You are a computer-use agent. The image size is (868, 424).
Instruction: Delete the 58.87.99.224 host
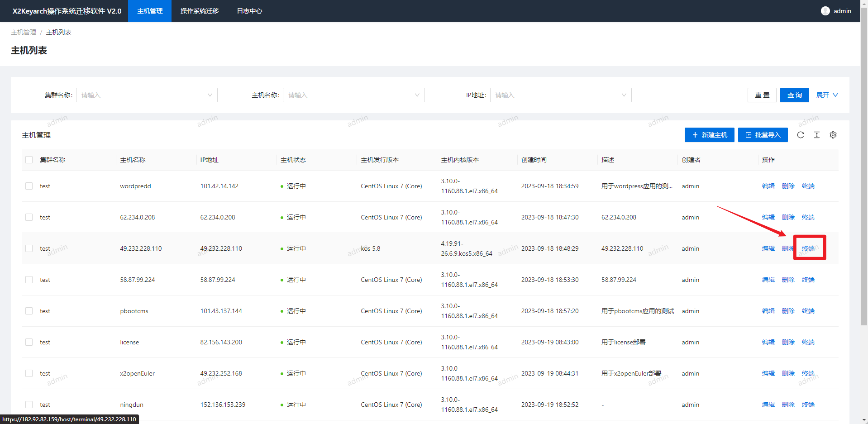click(x=788, y=280)
